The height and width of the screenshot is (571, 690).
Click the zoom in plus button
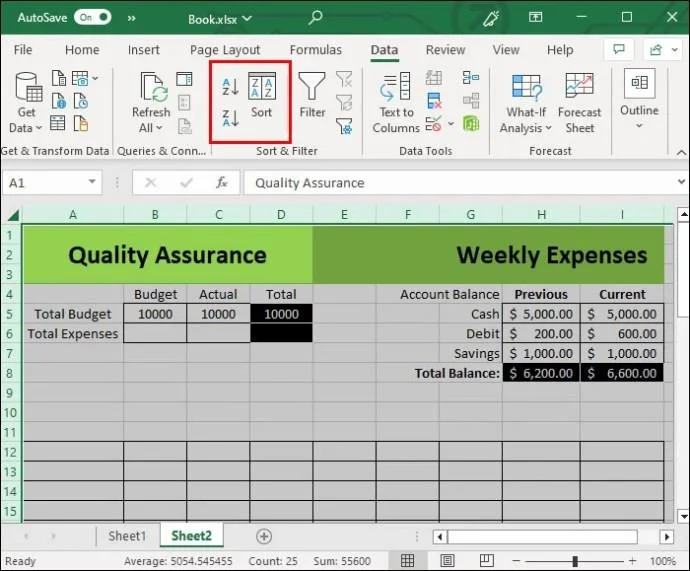[637, 561]
